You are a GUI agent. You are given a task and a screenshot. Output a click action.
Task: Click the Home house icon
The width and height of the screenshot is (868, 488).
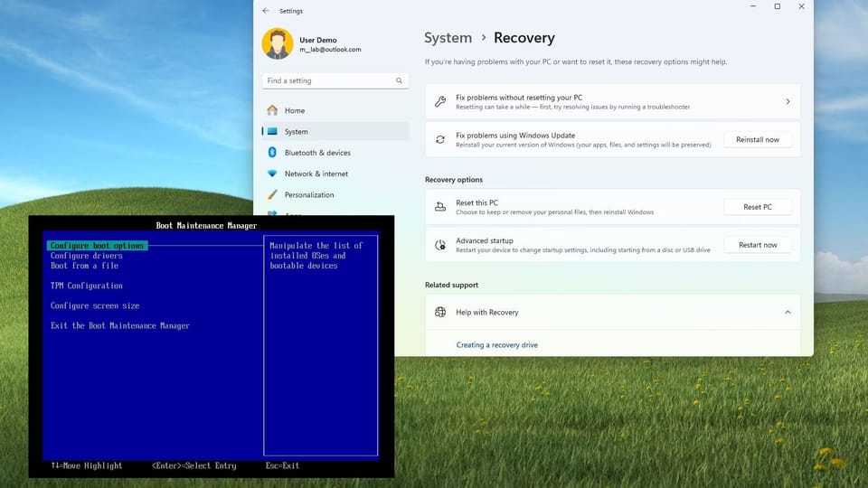pyautogui.click(x=272, y=110)
